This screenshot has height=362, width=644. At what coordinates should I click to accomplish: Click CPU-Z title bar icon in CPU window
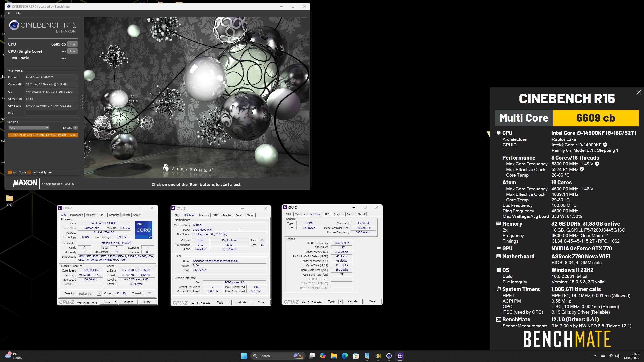click(x=60, y=208)
